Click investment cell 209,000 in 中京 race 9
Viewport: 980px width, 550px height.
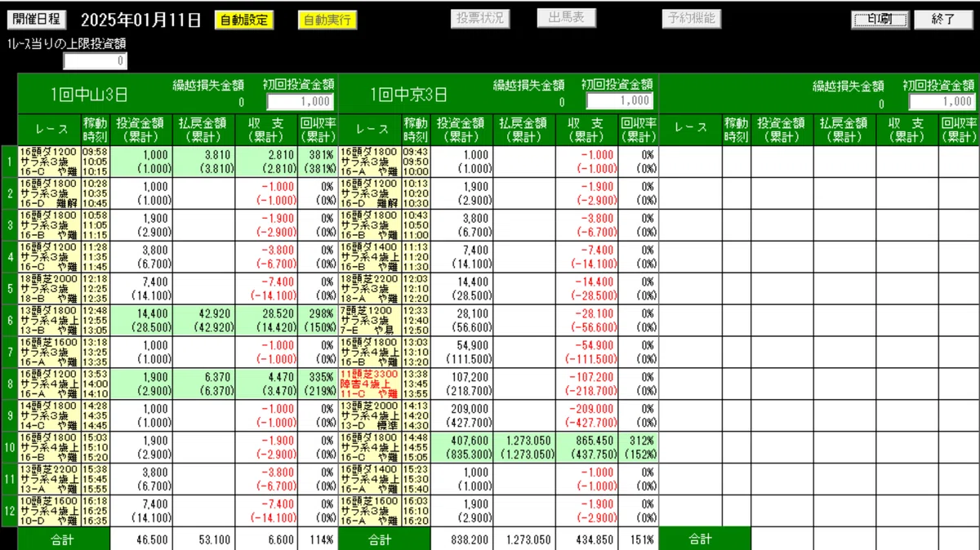click(462, 415)
